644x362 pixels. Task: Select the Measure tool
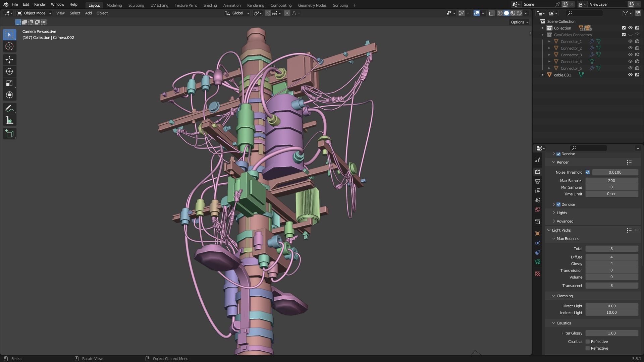pyautogui.click(x=9, y=121)
